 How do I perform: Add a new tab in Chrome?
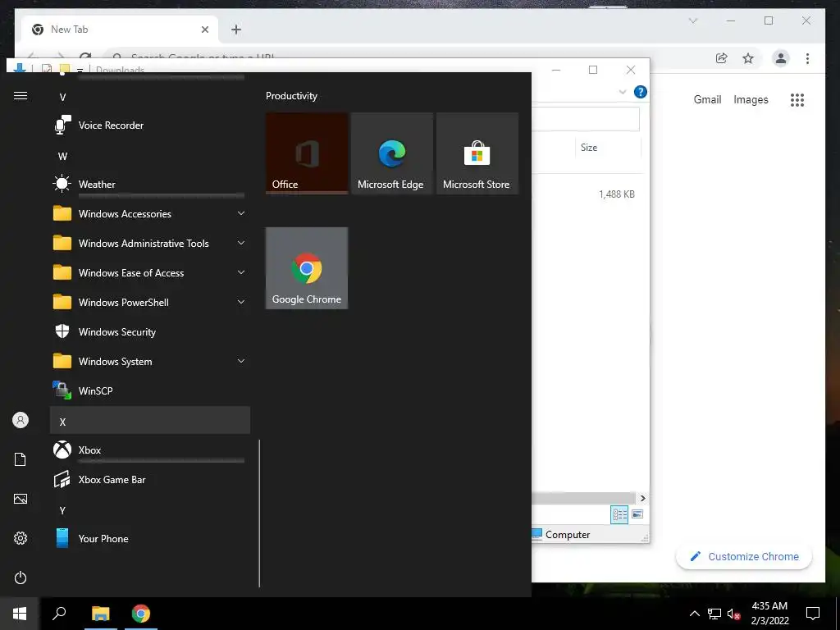tap(236, 30)
